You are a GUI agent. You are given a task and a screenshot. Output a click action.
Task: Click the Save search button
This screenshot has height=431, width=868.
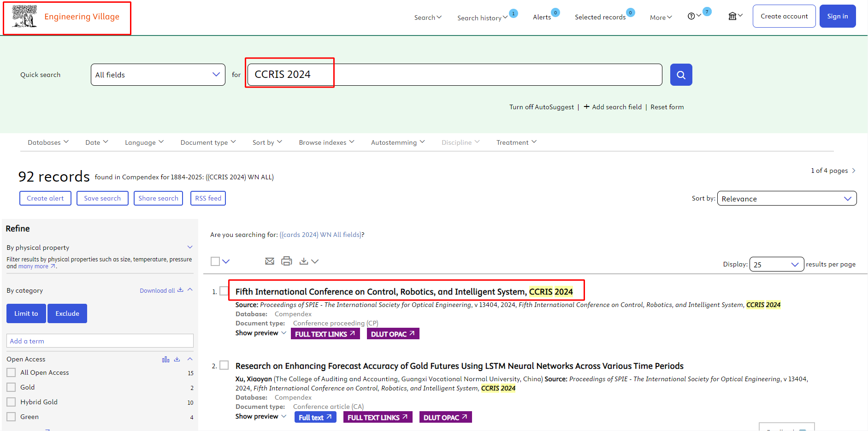point(102,198)
